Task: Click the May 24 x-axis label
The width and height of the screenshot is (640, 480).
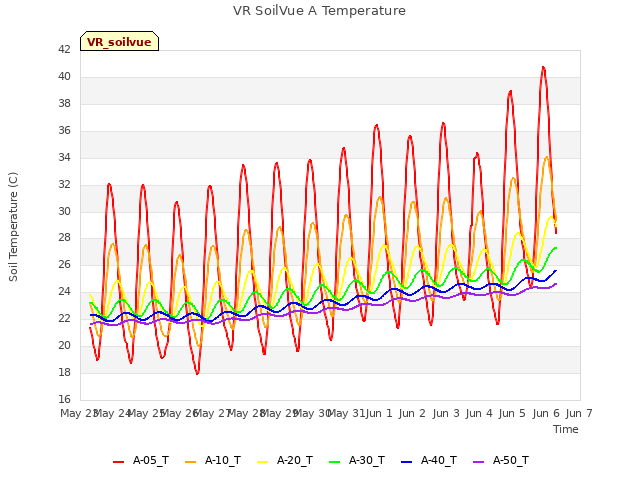Action: 113,413
